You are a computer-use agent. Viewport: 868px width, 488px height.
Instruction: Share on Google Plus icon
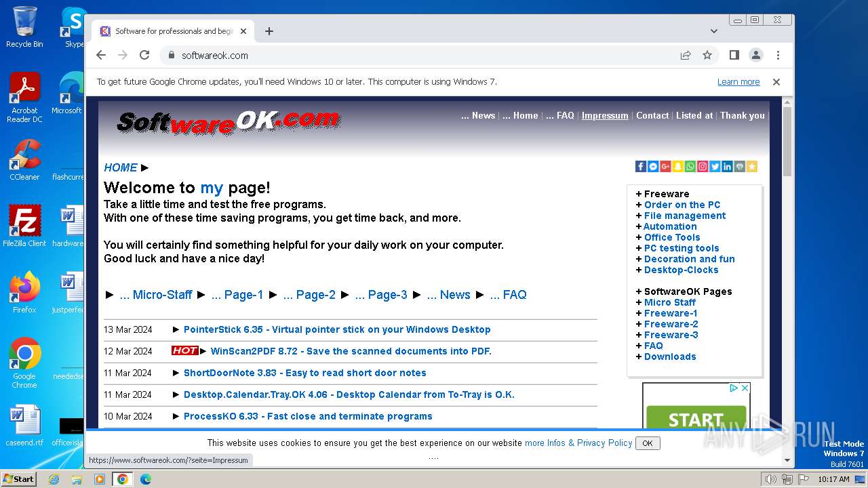pos(665,166)
